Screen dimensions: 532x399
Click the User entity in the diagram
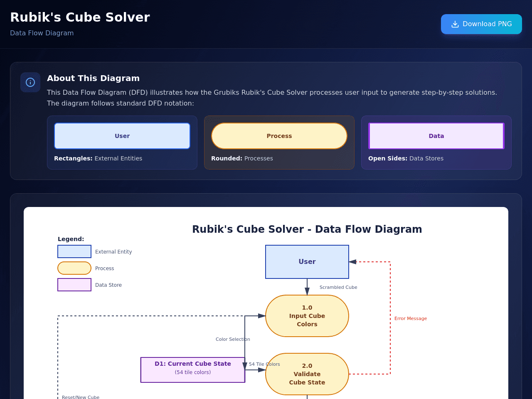click(x=307, y=262)
